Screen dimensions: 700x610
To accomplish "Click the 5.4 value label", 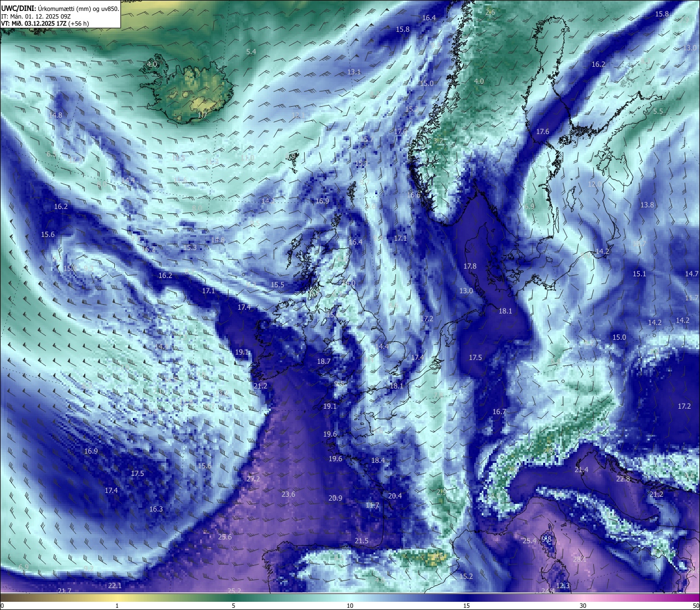I will 251,51.
